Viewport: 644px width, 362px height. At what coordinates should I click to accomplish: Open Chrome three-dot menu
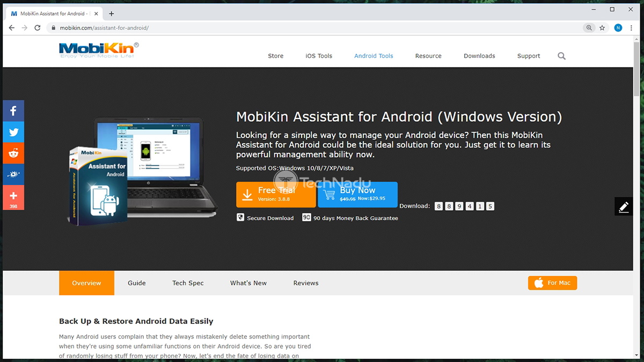click(632, 28)
